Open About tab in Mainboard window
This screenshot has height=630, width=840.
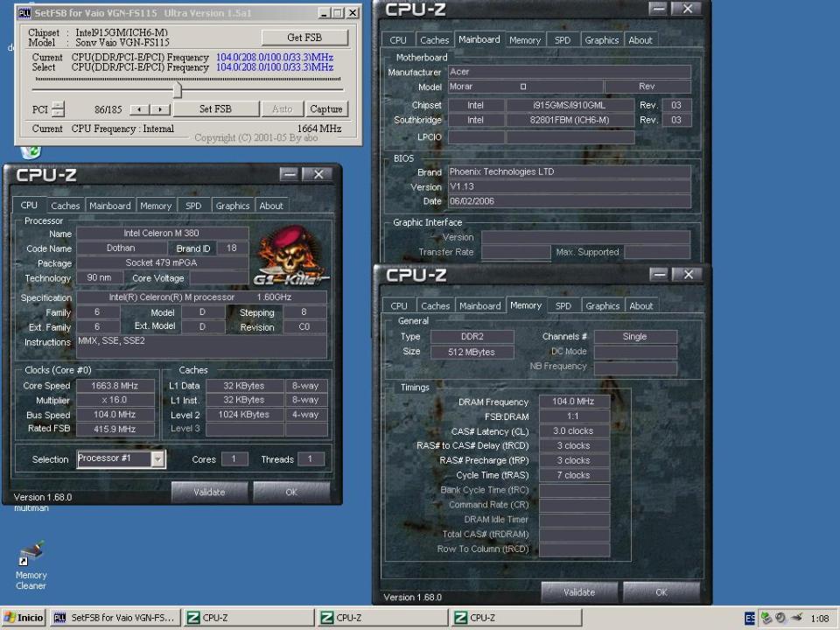point(640,40)
